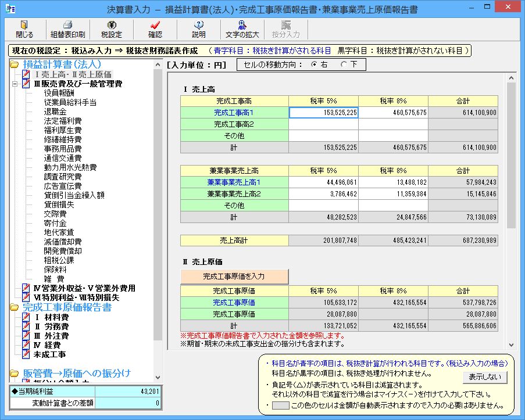Open Ⅰ 材料費 section

click(x=51, y=317)
